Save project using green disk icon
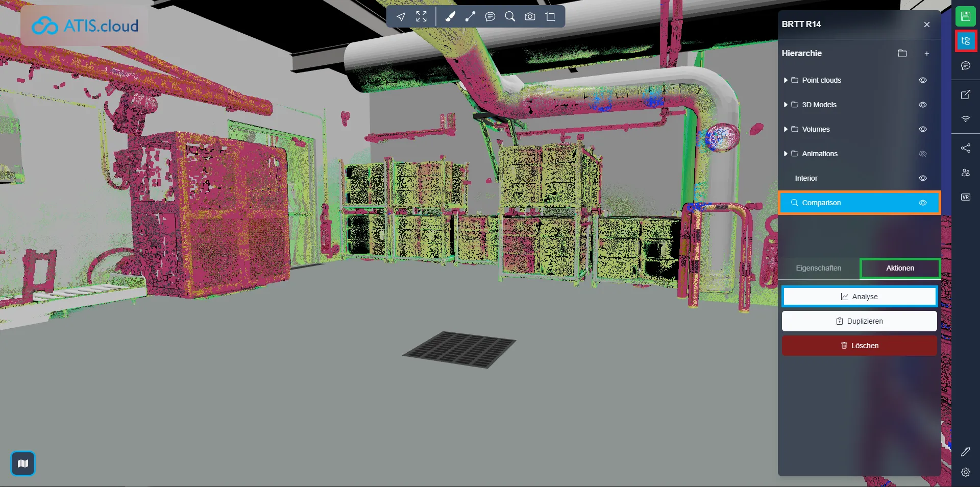This screenshot has width=980, height=487. [965, 16]
